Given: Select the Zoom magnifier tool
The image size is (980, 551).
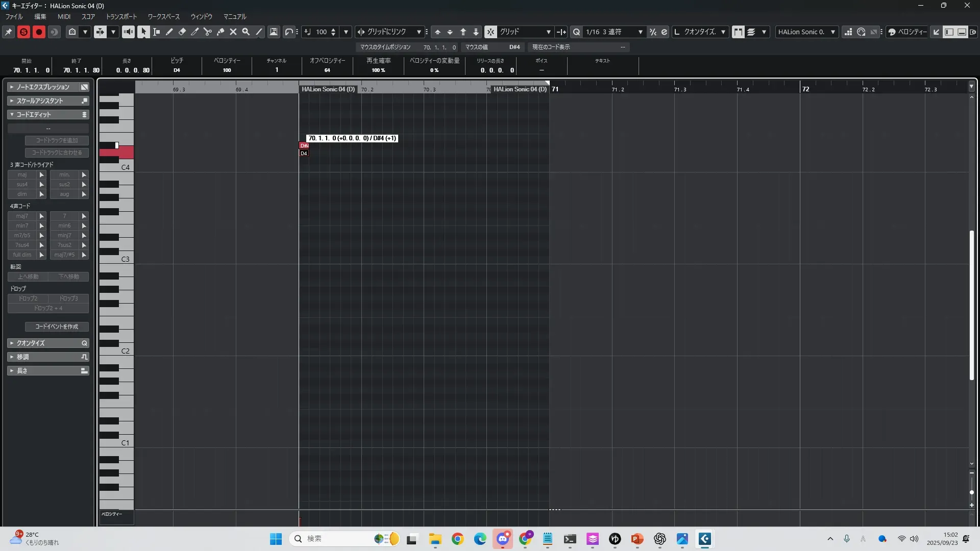Looking at the screenshot, I should pos(246,32).
